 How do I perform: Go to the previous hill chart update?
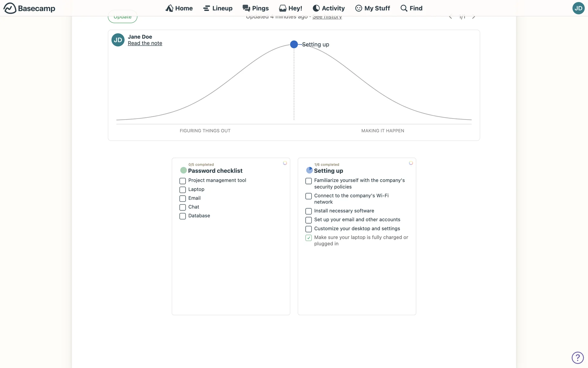click(x=450, y=17)
